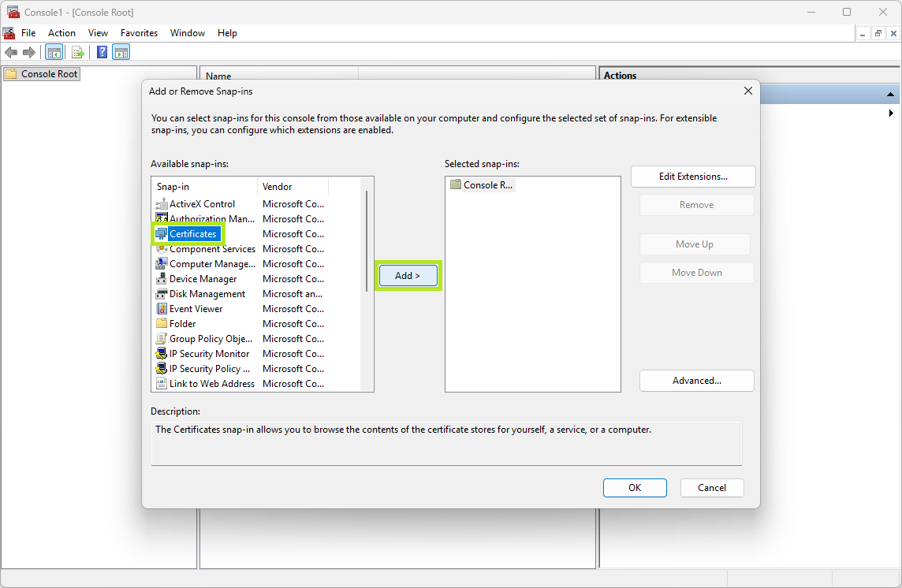The width and height of the screenshot is (902, 588).
Task: Open the Help menu
Action: [227, 33]
